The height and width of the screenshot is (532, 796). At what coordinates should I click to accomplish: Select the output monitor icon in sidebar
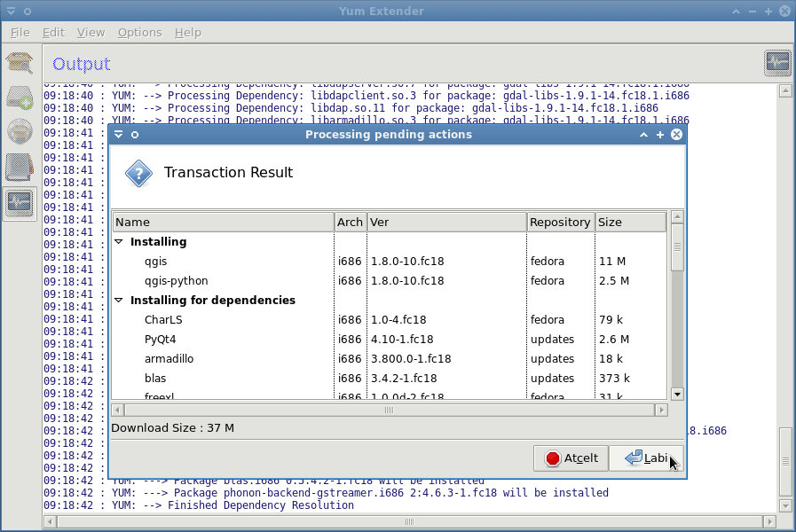pyautogui.click(x=20, y=203)
